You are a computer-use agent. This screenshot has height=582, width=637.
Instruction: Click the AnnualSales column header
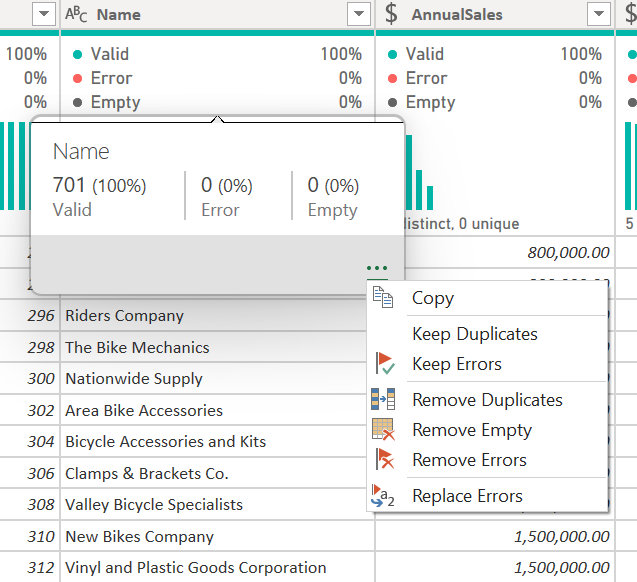[470, 14]
